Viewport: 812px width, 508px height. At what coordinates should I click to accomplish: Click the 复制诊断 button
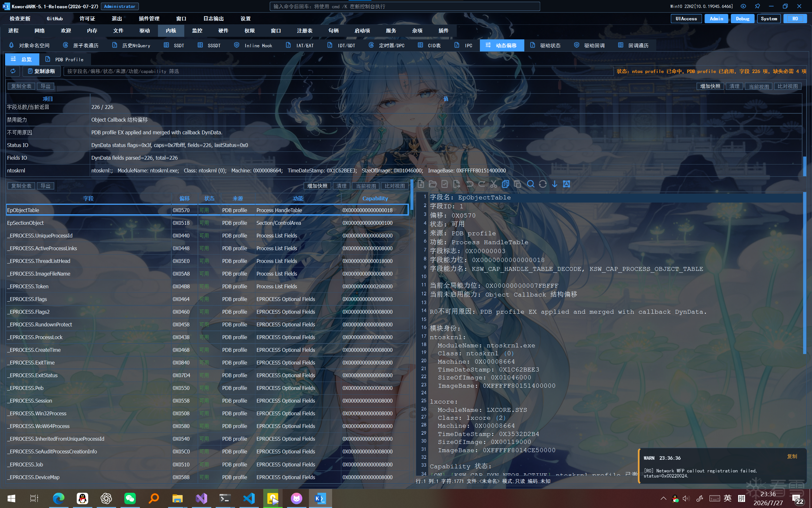(x=41, y=71)
